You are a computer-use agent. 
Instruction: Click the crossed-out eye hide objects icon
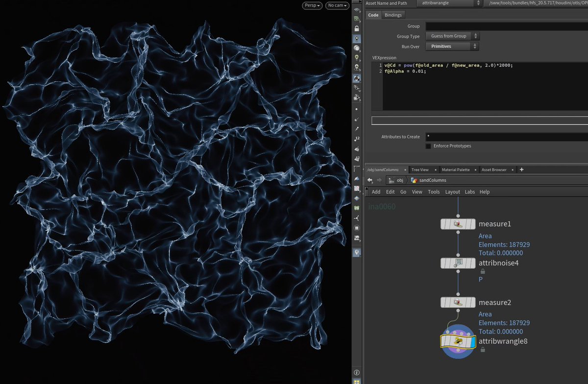pyautogui.click(x=357, y=87)
